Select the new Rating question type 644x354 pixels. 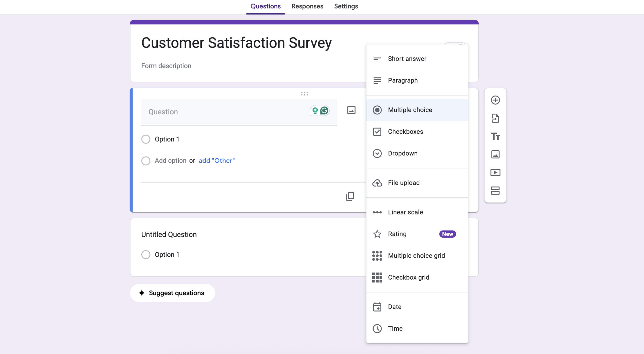click(397, 234)
